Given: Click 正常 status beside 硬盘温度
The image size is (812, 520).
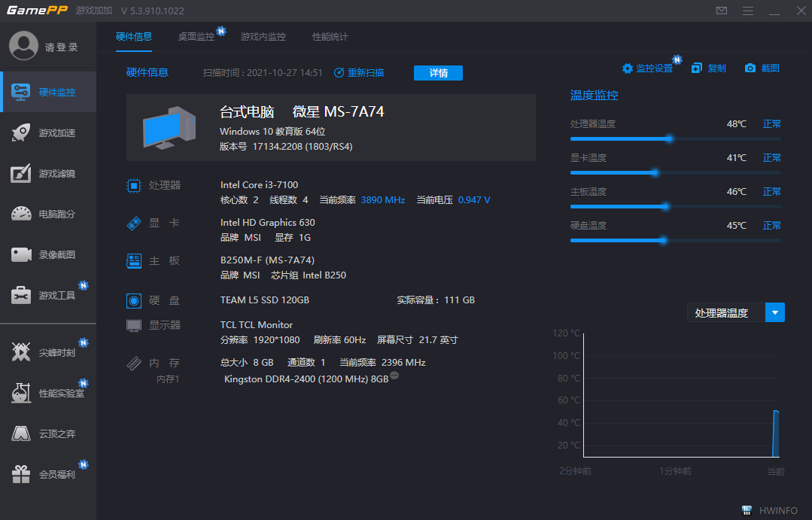Looking at the screenshot, I should (x=771, y=225).
